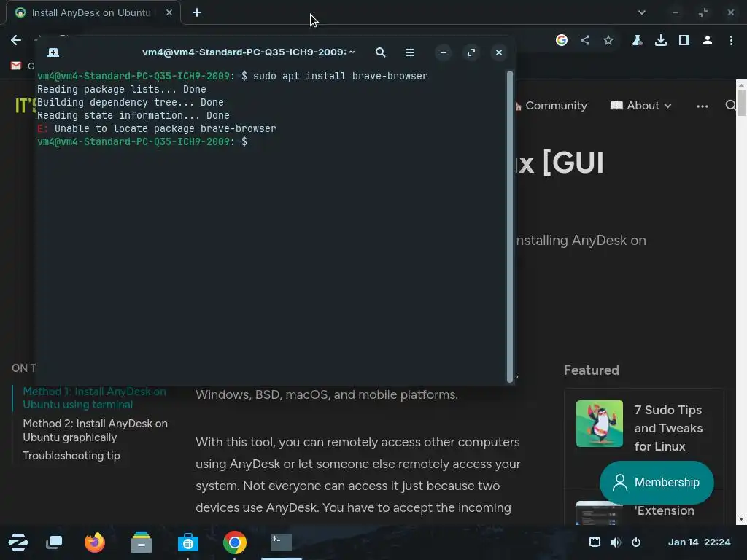The image size is (747, 560).
Task: Click the website search magnifier icon
Action: [730, 105]
